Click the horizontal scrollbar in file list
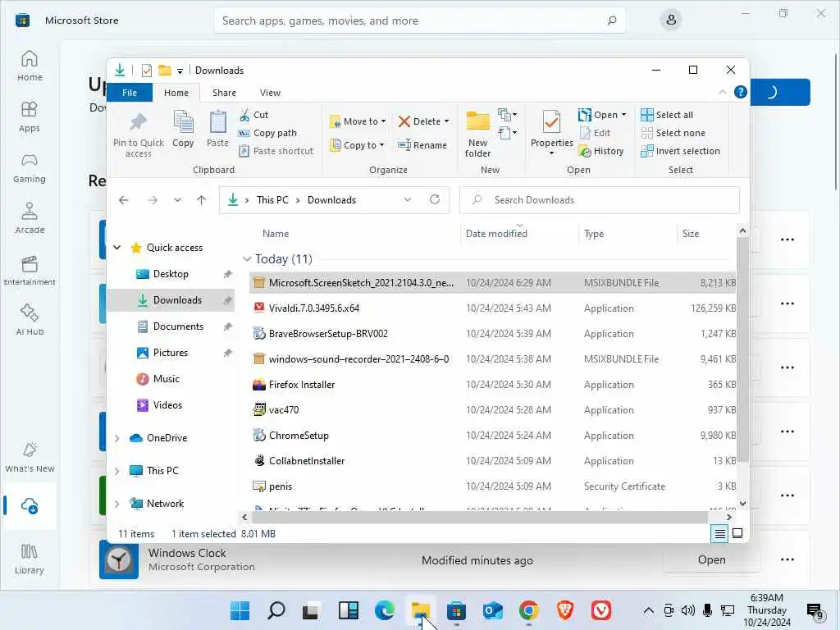The width and height of the screenshot is (840, 630). (479, 517)
